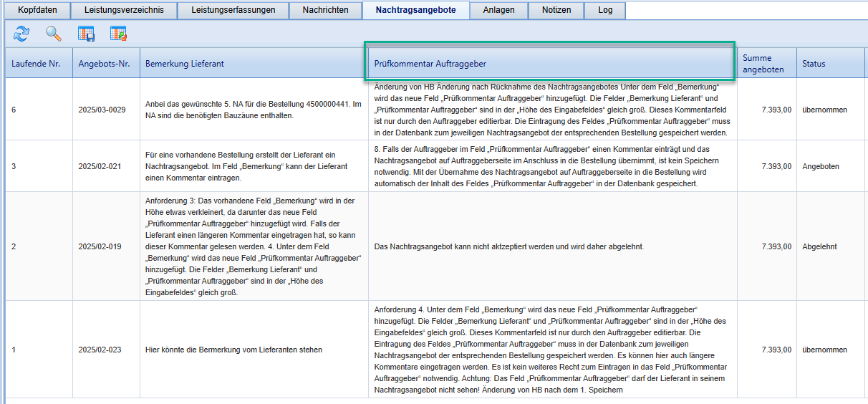
Task: Click the Bemerkung Lieferant column header
Action: click(185, 64)
